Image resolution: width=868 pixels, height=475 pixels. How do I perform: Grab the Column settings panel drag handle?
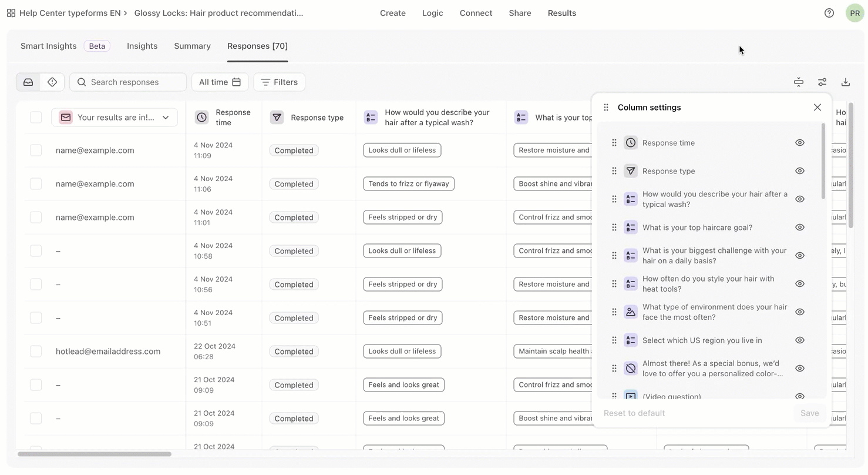pyautogui.click(x=606, y=108)
